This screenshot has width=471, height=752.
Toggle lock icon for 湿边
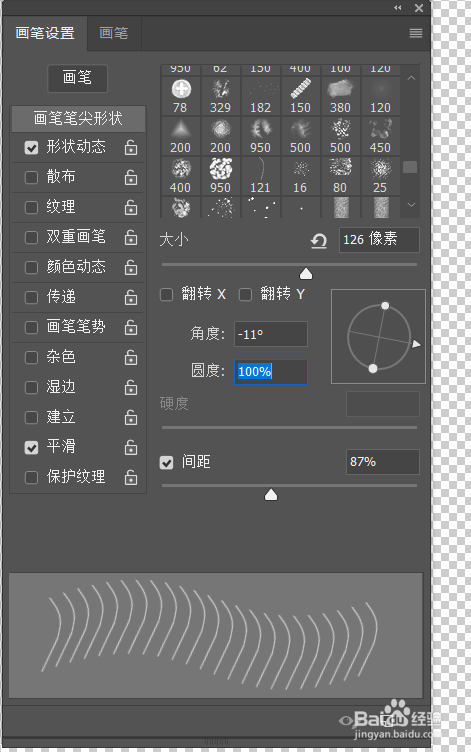tap(131, 388)
